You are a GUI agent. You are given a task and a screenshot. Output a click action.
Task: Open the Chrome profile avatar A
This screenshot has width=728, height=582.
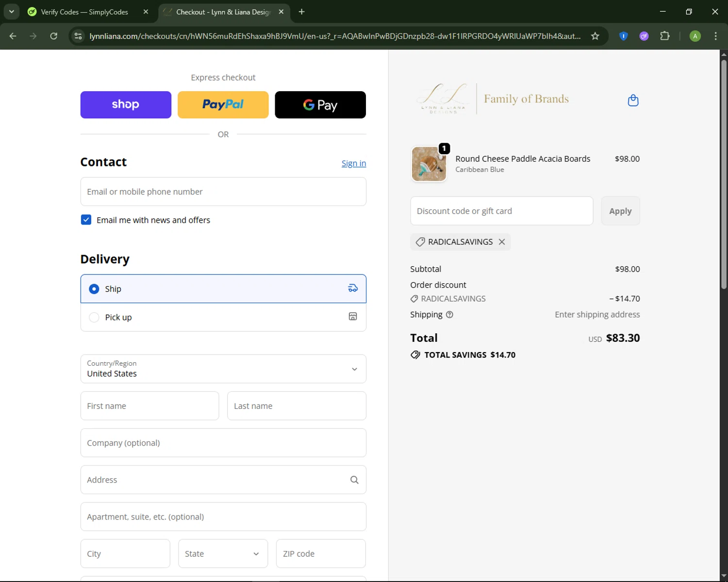[x=695, y=36]
